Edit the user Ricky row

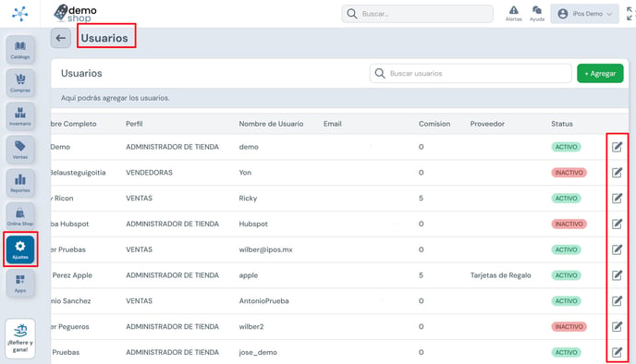point(617,199)
